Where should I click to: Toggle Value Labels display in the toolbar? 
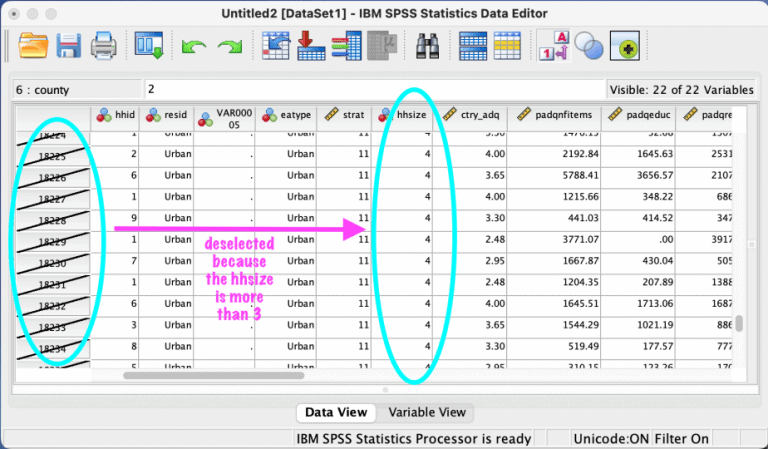tap(553, 46)
